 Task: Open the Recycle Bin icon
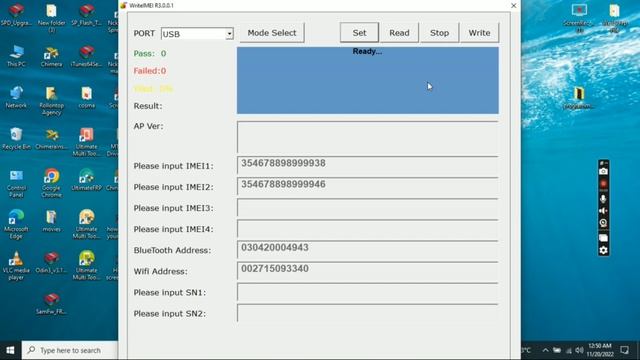(x=16, y=138)
